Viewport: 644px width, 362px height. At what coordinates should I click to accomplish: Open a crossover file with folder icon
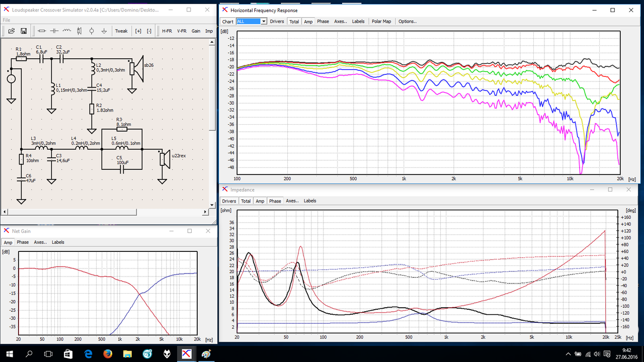[11, 31]
